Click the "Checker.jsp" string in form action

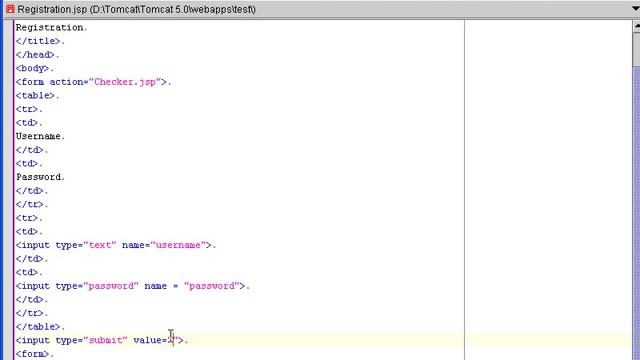click(x=125, y=82)
